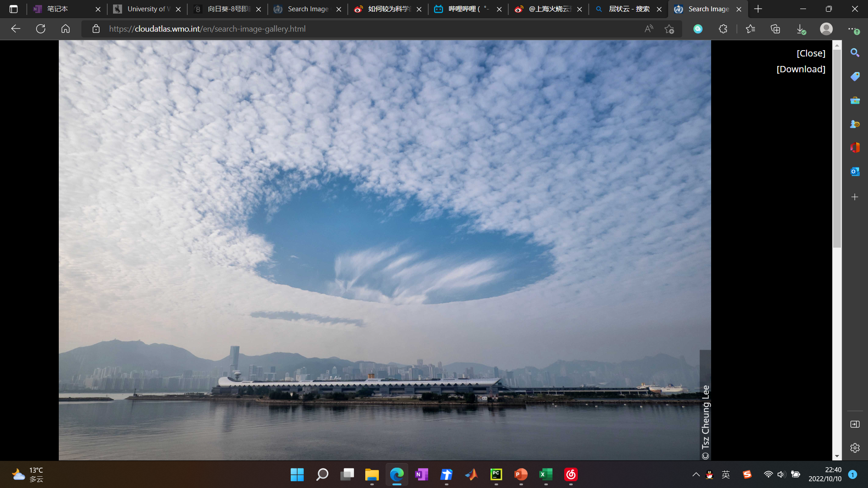This screenshot has height=488, width=868.
Task: Open the Edge sidebar Search icon
Action: 854,53
